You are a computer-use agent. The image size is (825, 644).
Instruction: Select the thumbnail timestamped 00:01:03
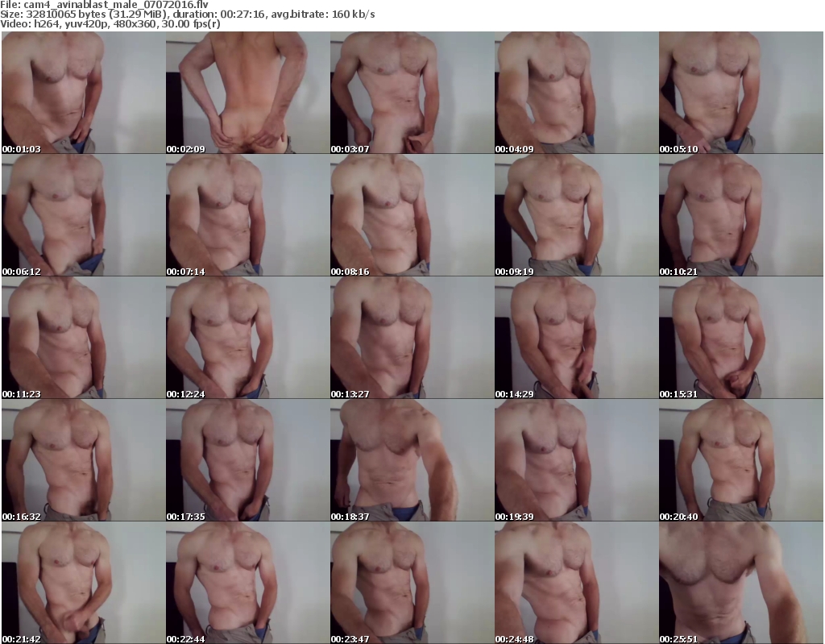click(84, 92)
